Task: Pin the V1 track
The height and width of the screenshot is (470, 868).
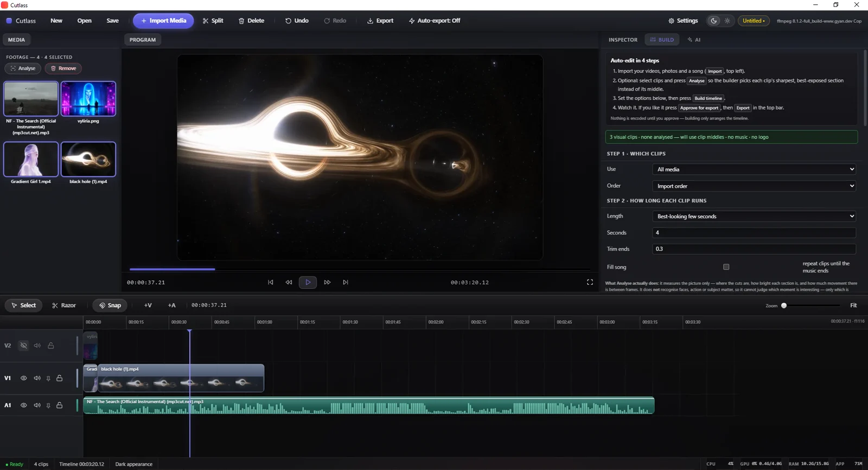Action: point(48,378)
